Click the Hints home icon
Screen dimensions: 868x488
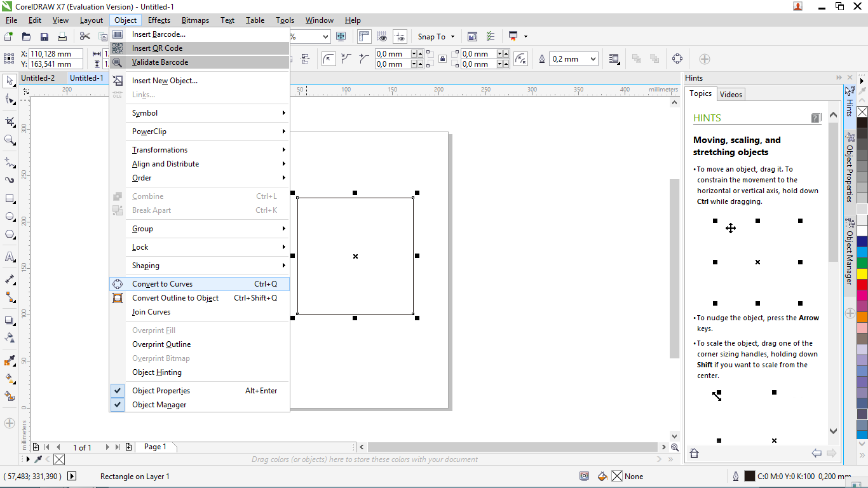coord(694,453)
